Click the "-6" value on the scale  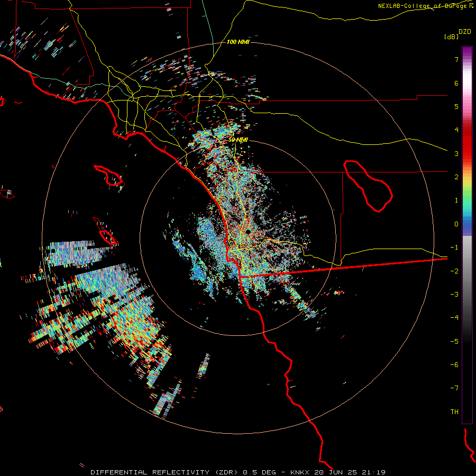click(454, 365)
